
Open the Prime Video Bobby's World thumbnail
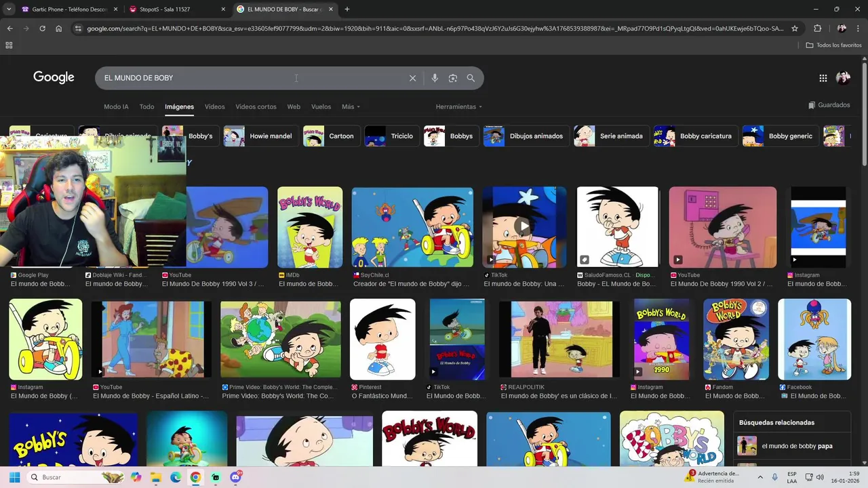pyautogui.click(x=281, y=339)
